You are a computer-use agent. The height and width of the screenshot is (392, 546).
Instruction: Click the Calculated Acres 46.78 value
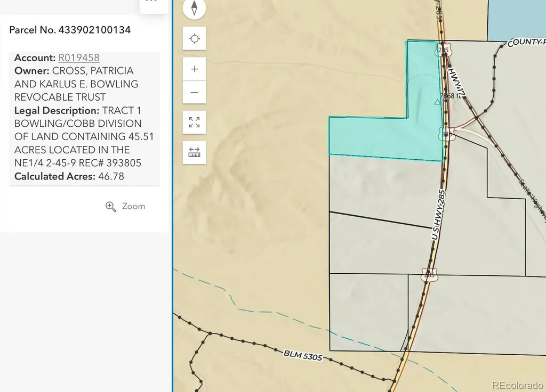click(x=111, y=176)
